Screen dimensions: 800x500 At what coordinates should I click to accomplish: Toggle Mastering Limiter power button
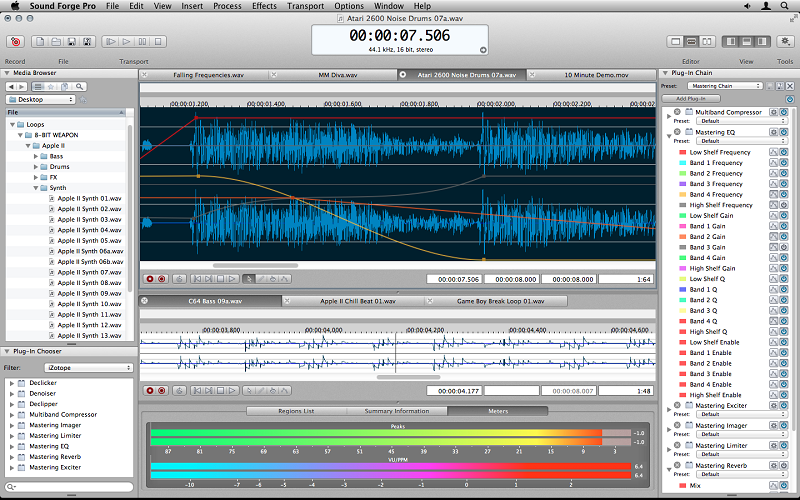coord(784,445)
